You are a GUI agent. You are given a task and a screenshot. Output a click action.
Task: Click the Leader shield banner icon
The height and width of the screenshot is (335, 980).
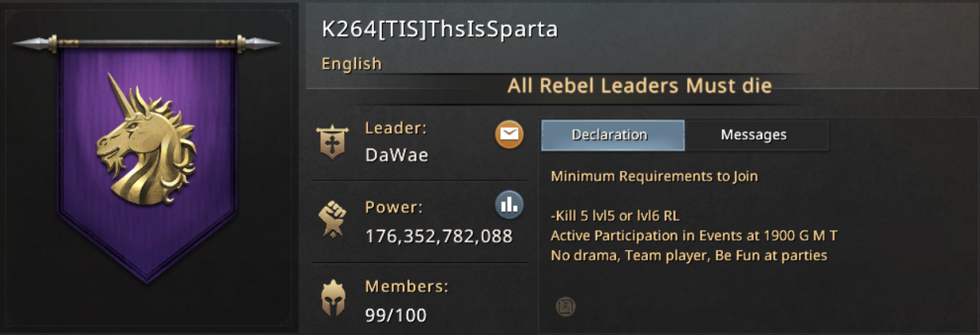pyautogui.click(x=331, y=143)
